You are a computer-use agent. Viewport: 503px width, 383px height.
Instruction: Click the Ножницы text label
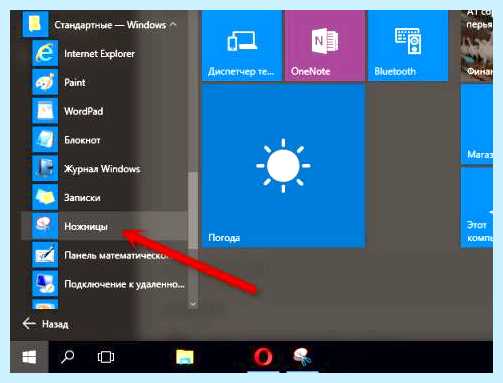pyautogui.click(x=86, y=227)
